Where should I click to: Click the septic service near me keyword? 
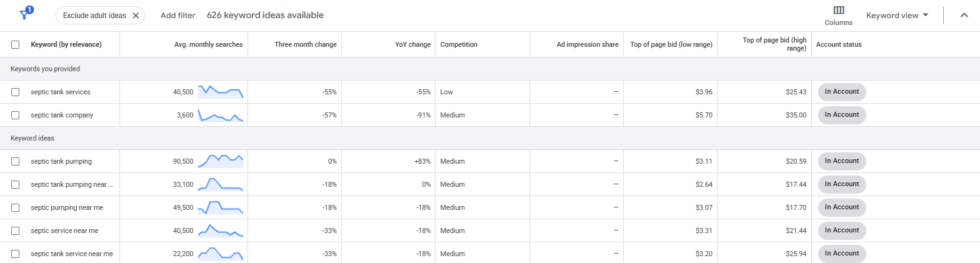point(64,231)
